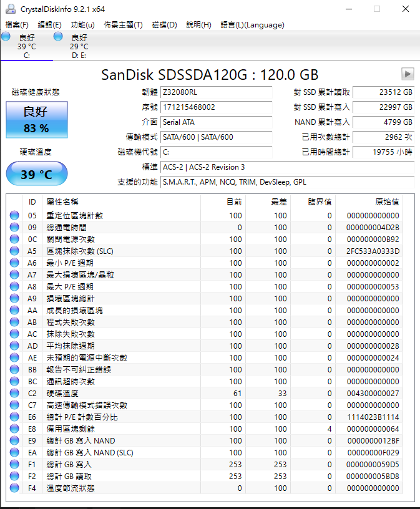Image resolution: width=420 pixels, height=509 pixels.
Task: Click the blue status dot for C: drive tab
Action: coord(6,37)
